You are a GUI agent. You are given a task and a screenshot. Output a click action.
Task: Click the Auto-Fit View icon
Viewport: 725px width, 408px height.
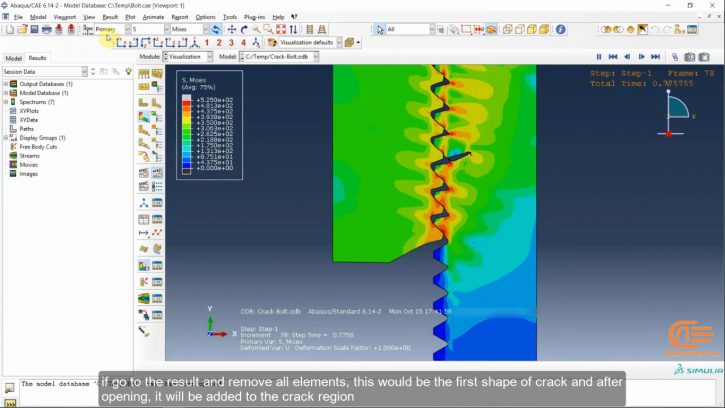[281, 29]
